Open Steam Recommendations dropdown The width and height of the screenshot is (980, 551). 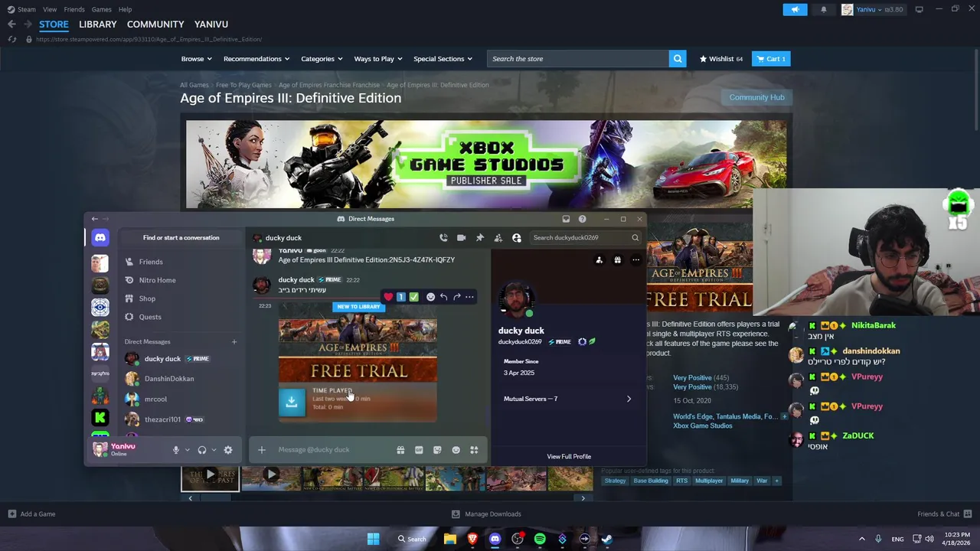tap(256, 59)
